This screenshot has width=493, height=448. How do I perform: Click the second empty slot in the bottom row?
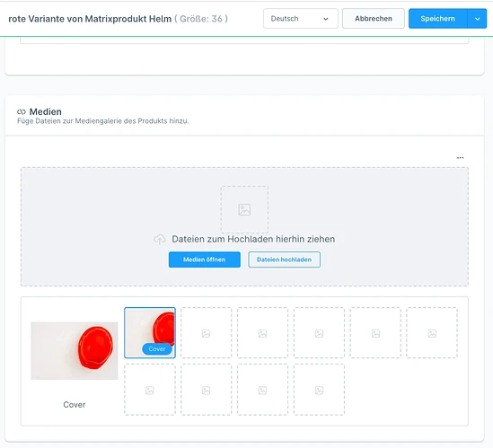[206, 390]
